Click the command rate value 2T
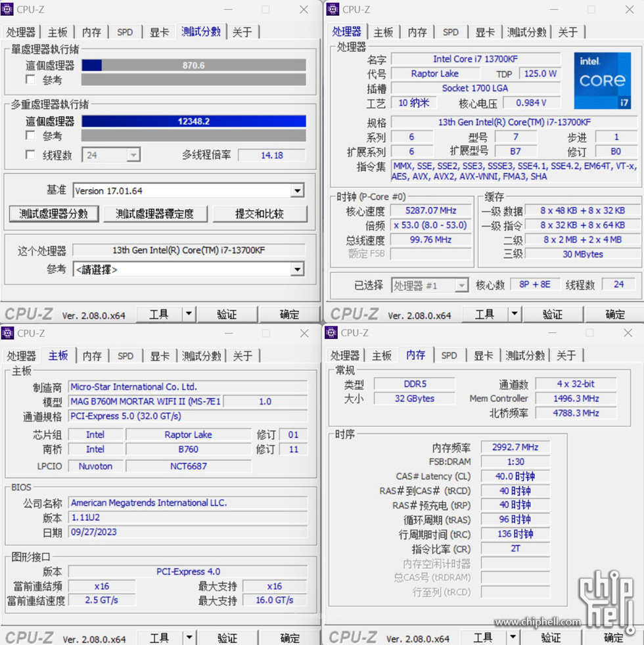The width and height of the screenshot is (644, 645). (x=515, y=548)
